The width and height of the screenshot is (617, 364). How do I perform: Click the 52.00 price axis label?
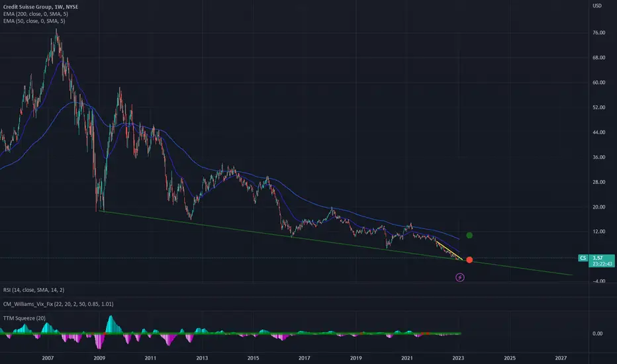[599, 107]
